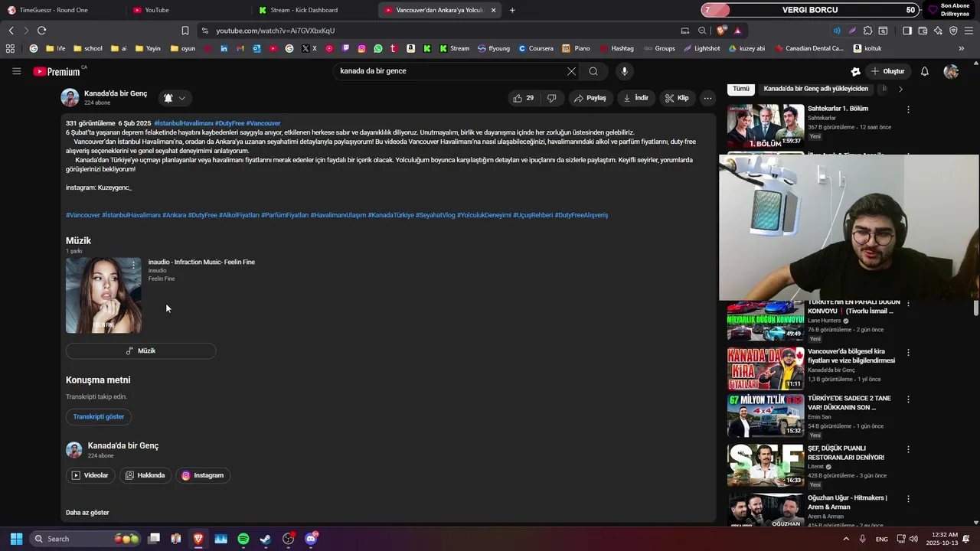Click the Müzik button under song
The width and height of the screenshot is (980, 551).
click(141, 350)
